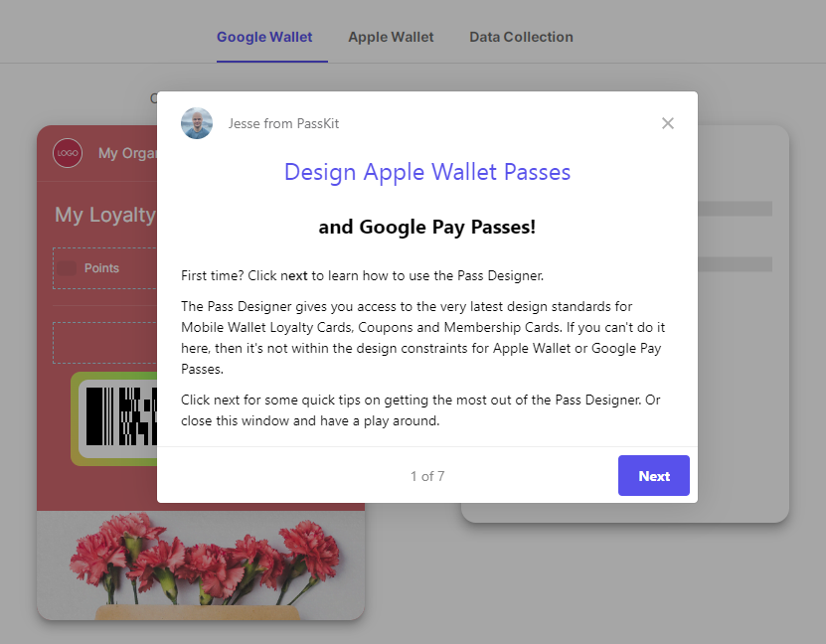Close the PassKit intro dialog
This screenshot has width=826, height=644.
click(x=667, y=123)
